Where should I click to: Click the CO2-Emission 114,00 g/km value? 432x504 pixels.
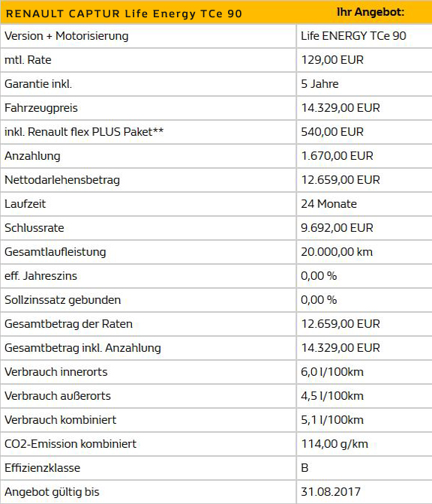click(334, 444)
